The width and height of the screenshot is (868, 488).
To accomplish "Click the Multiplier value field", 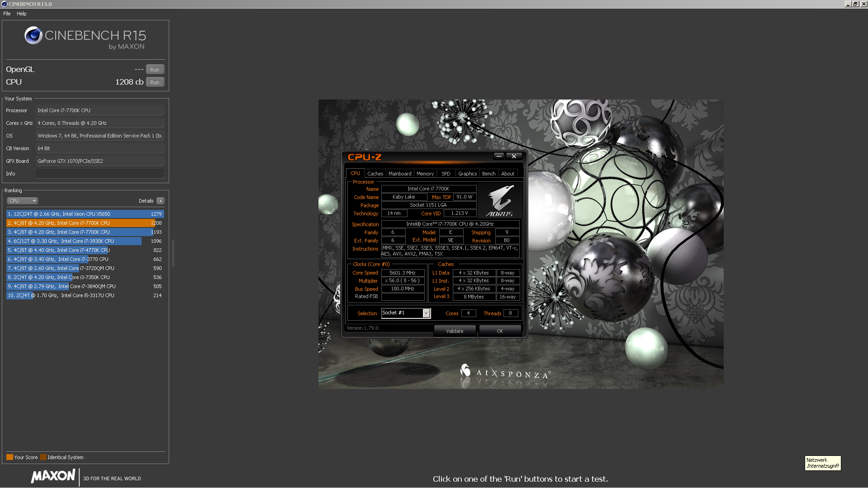I will pyautogui.click(x=403, y=281).
